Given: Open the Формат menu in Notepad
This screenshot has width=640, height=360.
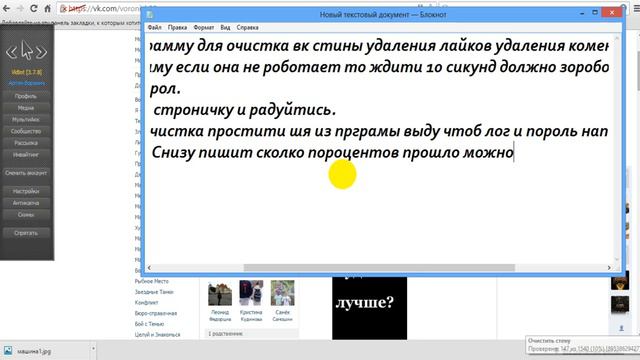Looking at the screenshot, I should click(x=204, y=27).
